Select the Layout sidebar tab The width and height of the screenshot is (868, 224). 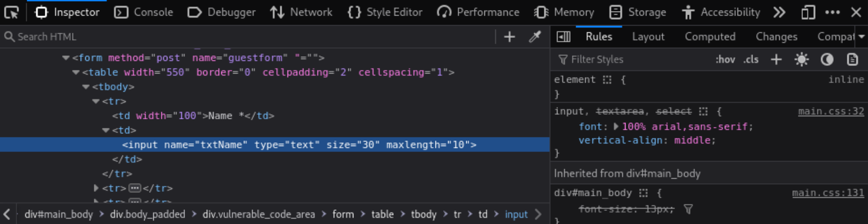648,37
